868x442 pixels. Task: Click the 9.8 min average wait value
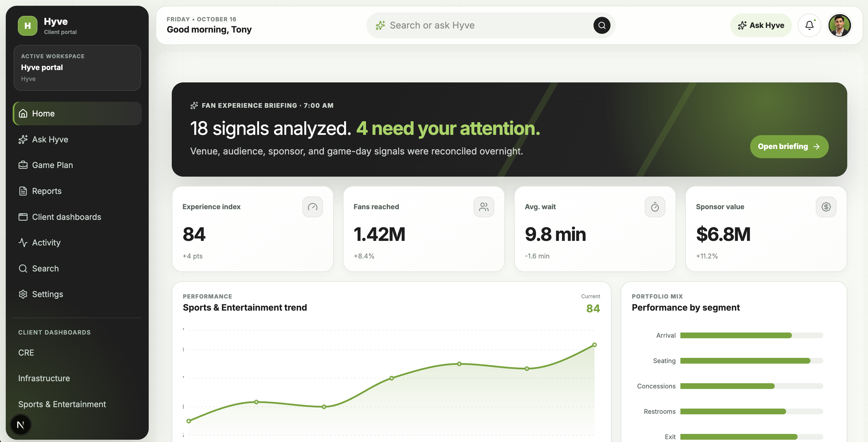pos(555,234)
